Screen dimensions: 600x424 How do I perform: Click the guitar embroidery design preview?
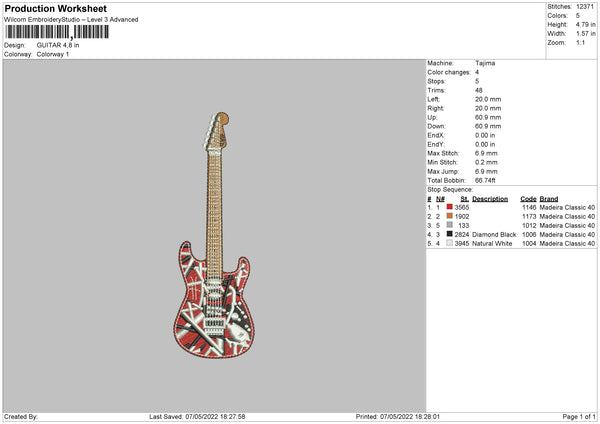[214, 235]
